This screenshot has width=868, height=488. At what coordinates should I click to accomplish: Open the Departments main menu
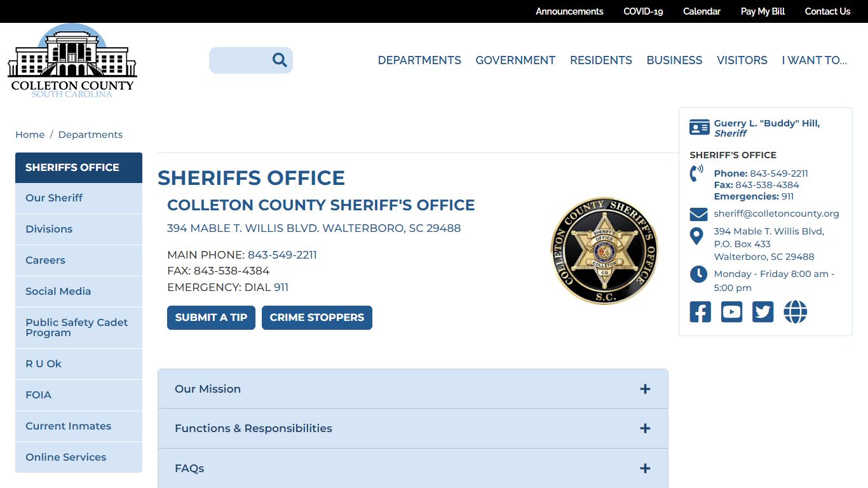point(419,60)
